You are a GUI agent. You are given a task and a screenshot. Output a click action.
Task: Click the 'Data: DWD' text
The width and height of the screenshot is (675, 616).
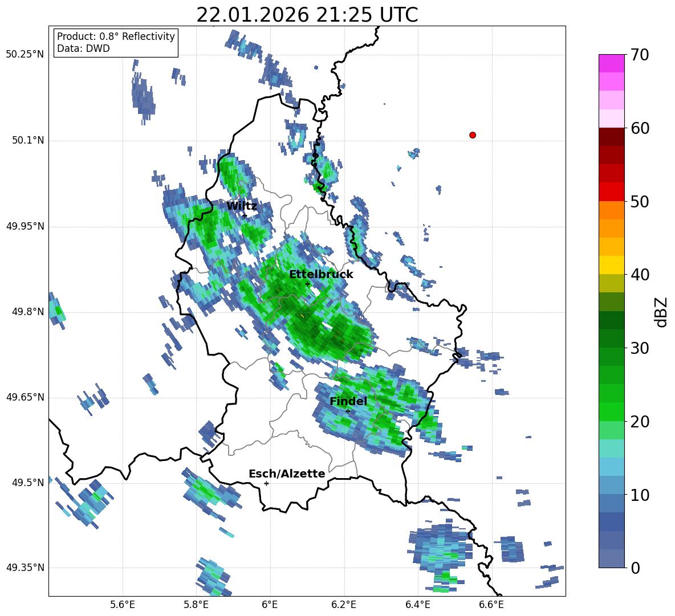83,48
